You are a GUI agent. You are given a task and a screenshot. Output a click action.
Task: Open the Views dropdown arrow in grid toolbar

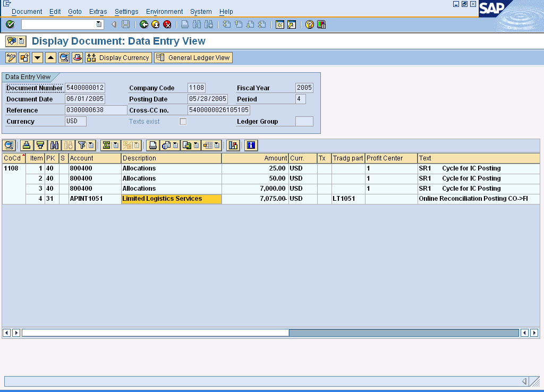coord(175,146)
